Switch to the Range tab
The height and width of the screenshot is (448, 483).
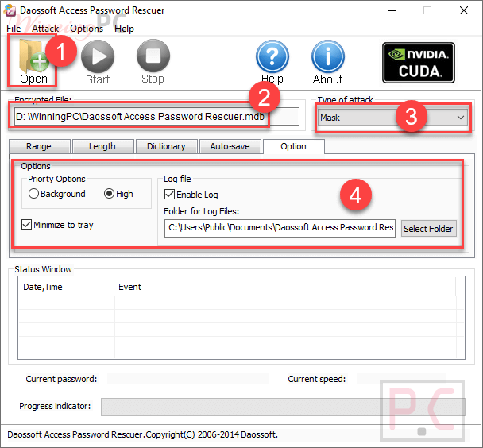click(40, 146)
